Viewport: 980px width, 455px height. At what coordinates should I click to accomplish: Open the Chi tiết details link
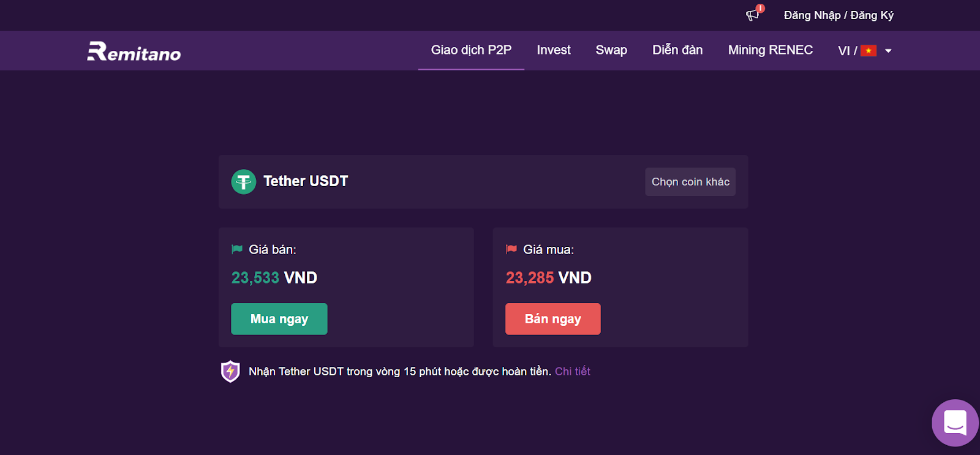point(573,371)
